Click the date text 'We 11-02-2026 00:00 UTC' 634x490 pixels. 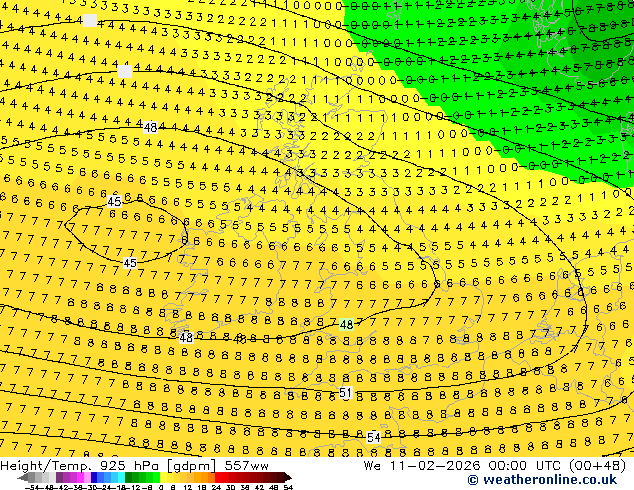(464, 466)
